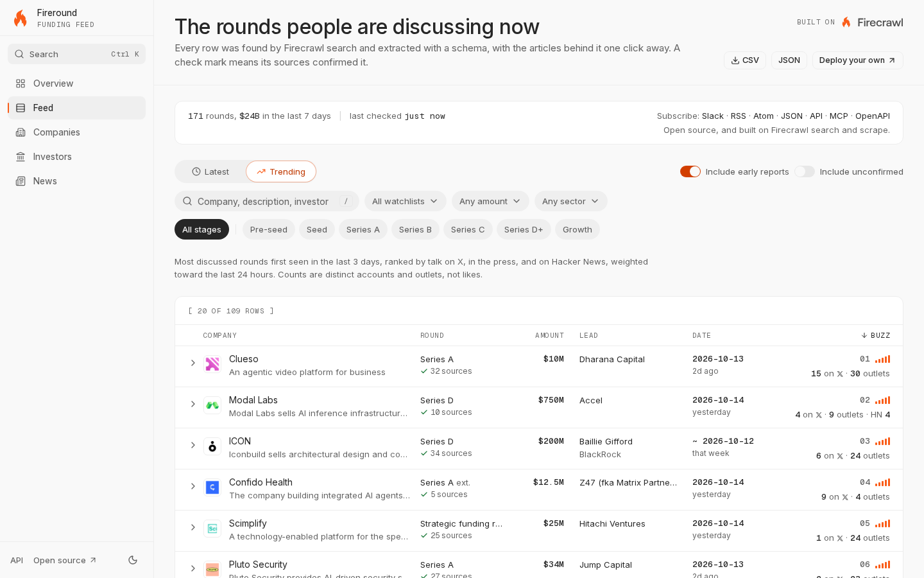The width and height of the screenshot is (924, 578).
Task: Toggle dark mode moon icon
Action: tap(133, 560)
